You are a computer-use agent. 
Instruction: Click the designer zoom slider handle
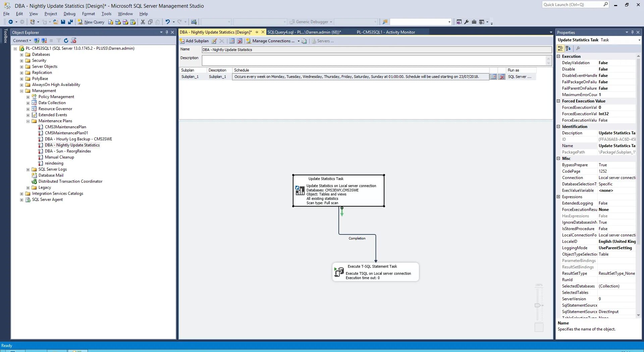538,305
